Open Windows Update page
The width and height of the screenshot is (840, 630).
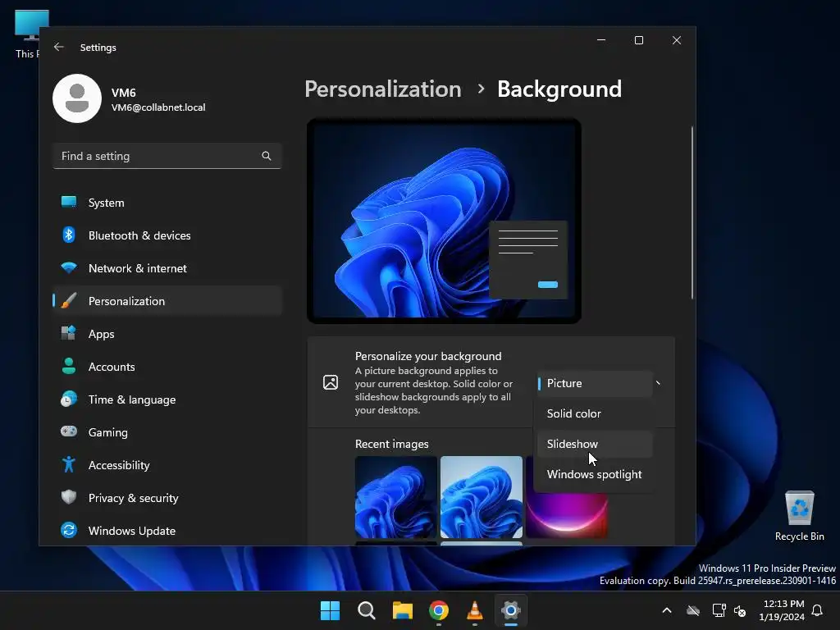click(x=167, y=531)
